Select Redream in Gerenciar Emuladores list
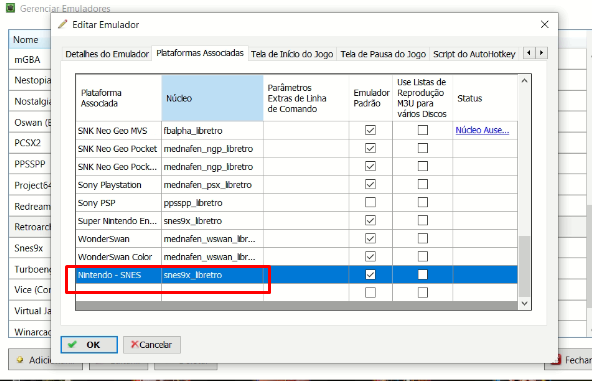Image resolution: width=592 pixels, height=381 pixels. point(30,207)
